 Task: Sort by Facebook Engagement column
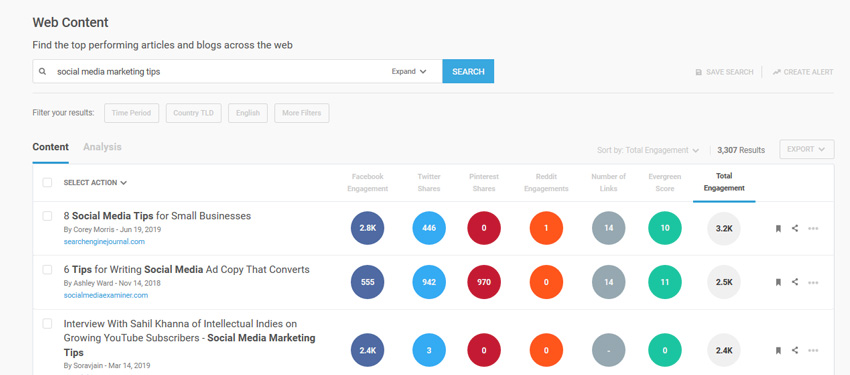click(368, 183)
